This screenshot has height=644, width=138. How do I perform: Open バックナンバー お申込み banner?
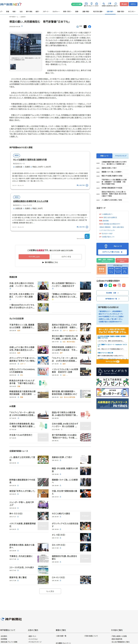point(122,260)
